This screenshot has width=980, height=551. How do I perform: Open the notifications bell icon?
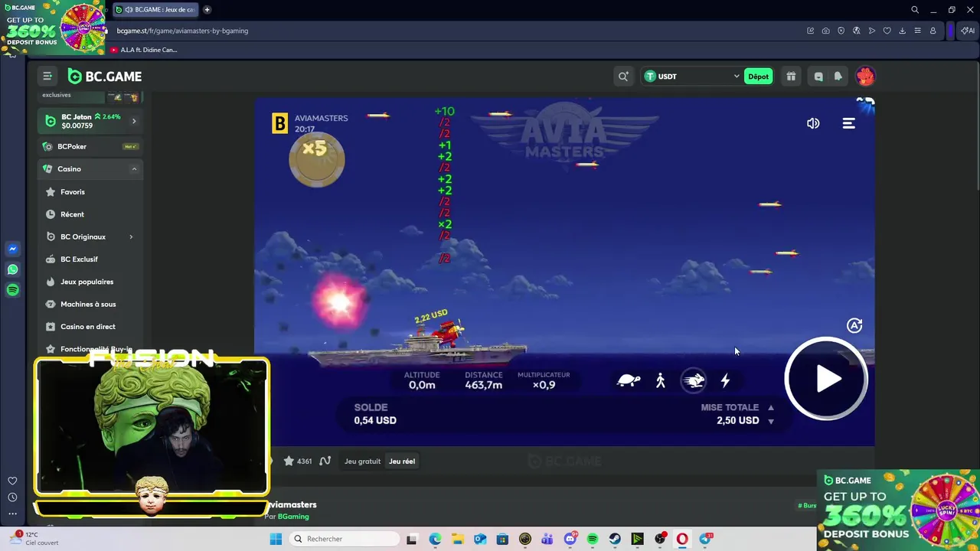click(x=838, y=77)
